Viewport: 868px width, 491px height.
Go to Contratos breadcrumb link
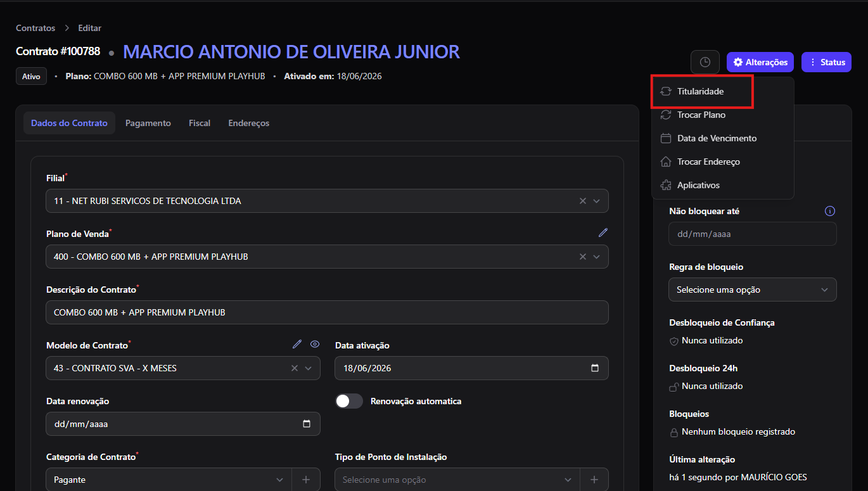(x=35, y=28)
